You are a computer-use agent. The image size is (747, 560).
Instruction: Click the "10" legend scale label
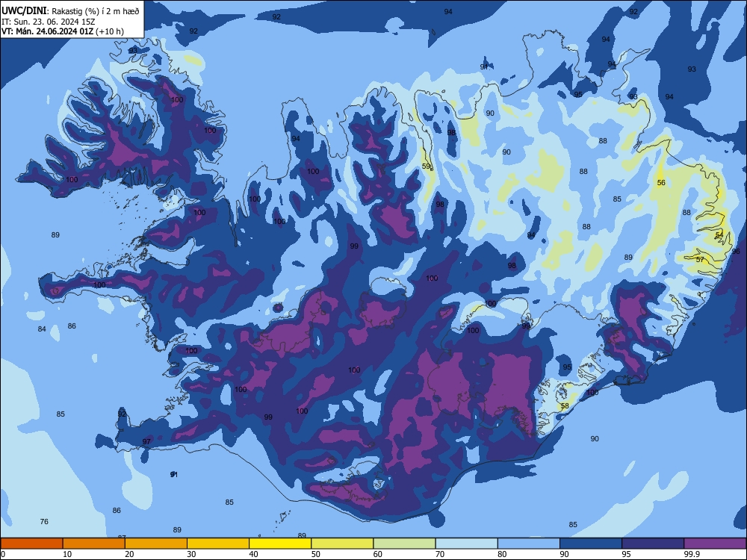(67, 554)
